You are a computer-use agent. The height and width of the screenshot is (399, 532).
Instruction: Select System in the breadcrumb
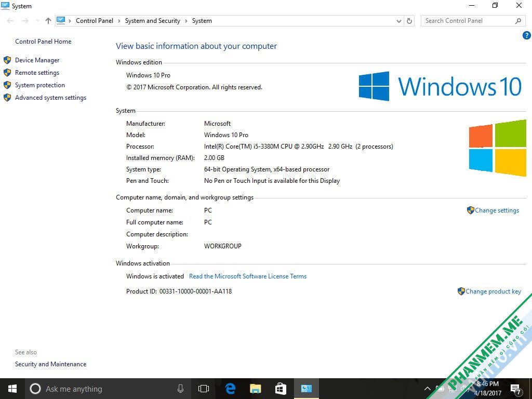tap(202, 21)
